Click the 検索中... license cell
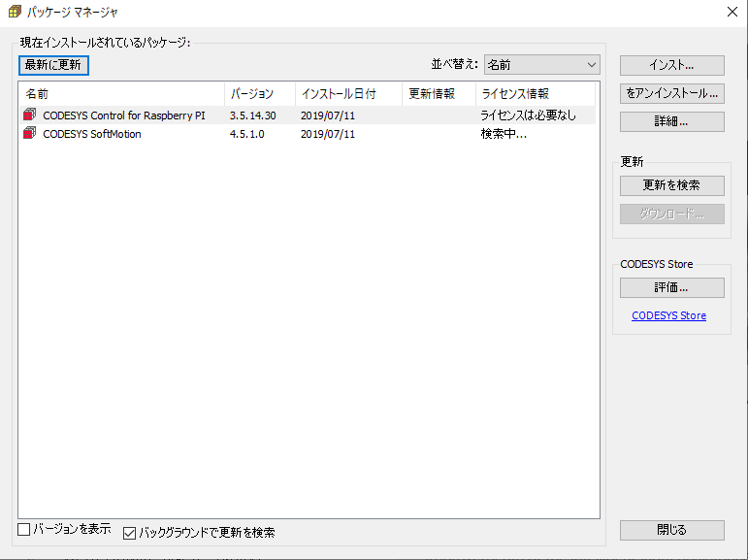Screen dimensions: 748x560 pyautogui.click(x=504, y=134)
